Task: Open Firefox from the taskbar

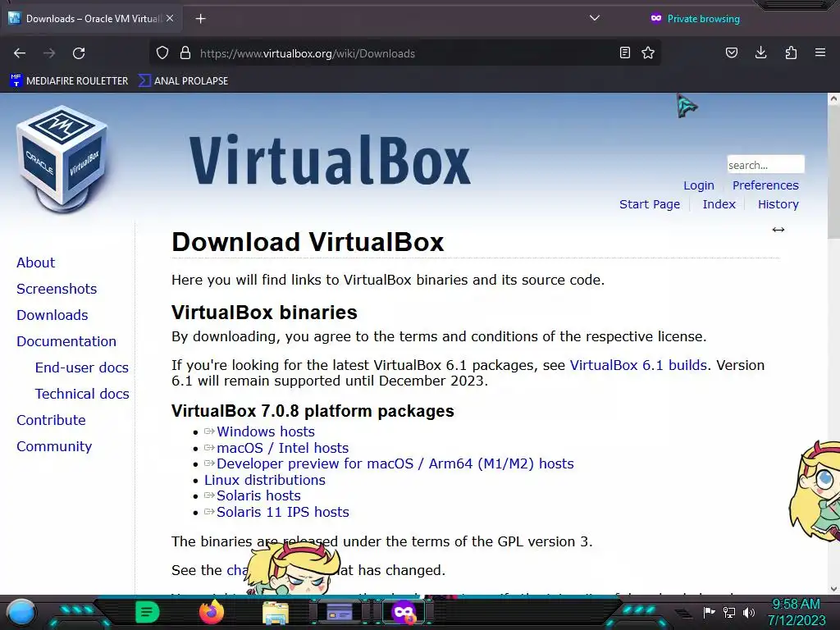Action: click(212, 612)
